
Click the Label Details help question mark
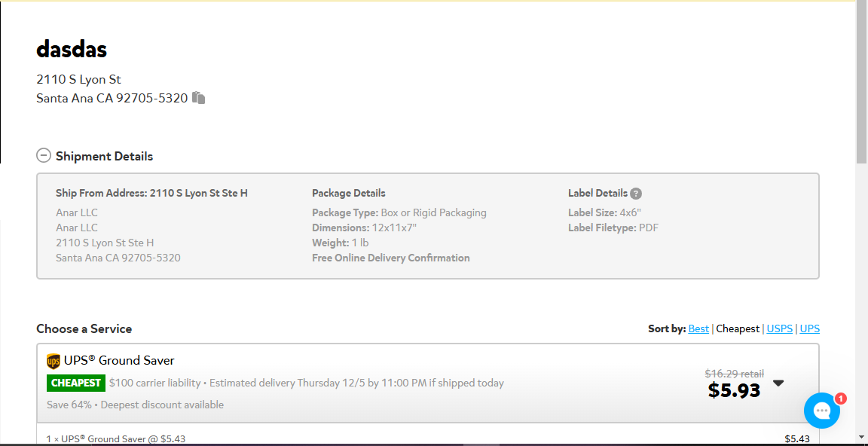(x=636, y=194)
